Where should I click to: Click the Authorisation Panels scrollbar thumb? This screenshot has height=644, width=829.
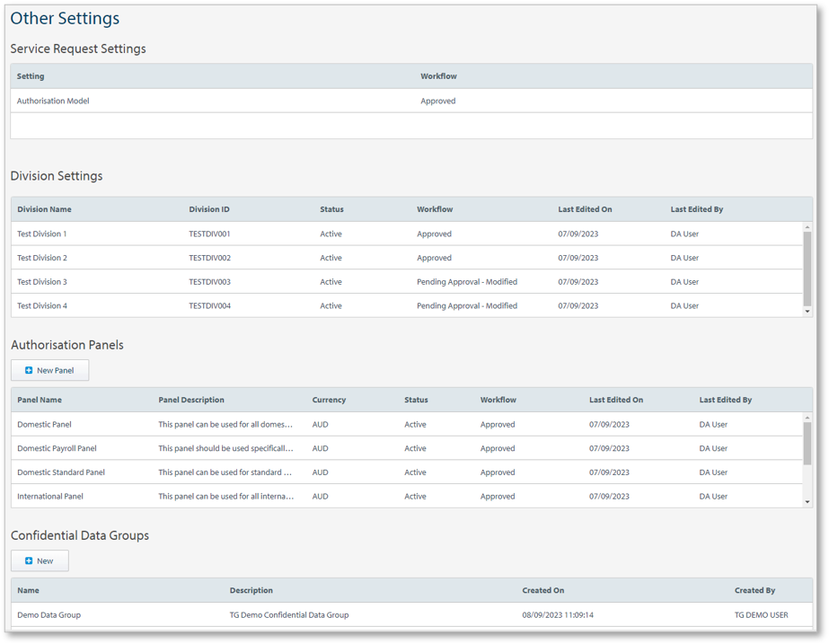[807, 443]
